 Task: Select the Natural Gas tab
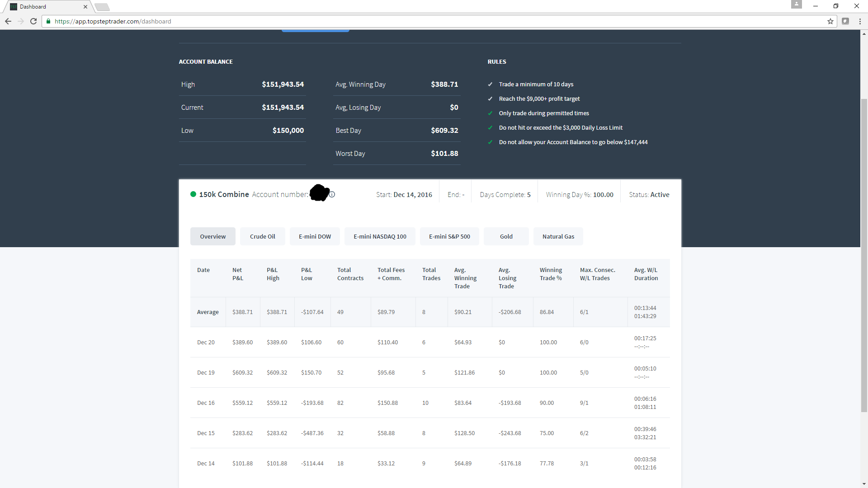558,236
